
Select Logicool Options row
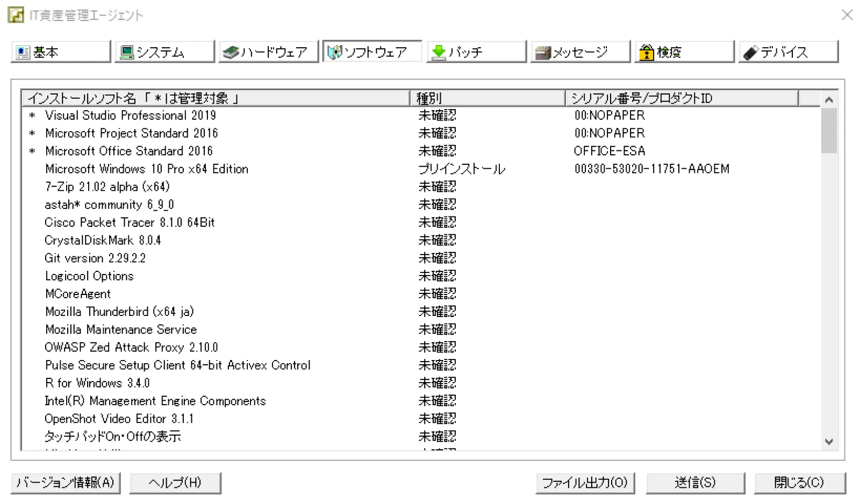coord(421,276)
